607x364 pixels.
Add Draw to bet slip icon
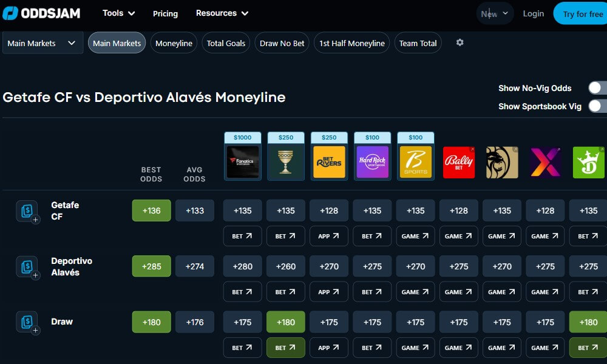point(27,323)
